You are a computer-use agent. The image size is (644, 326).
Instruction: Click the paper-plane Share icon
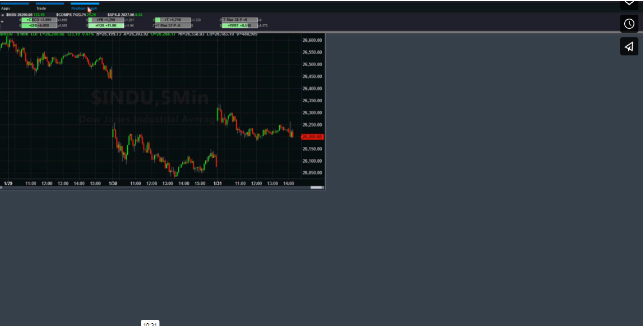pyautogui.click(x=629, y=46)
